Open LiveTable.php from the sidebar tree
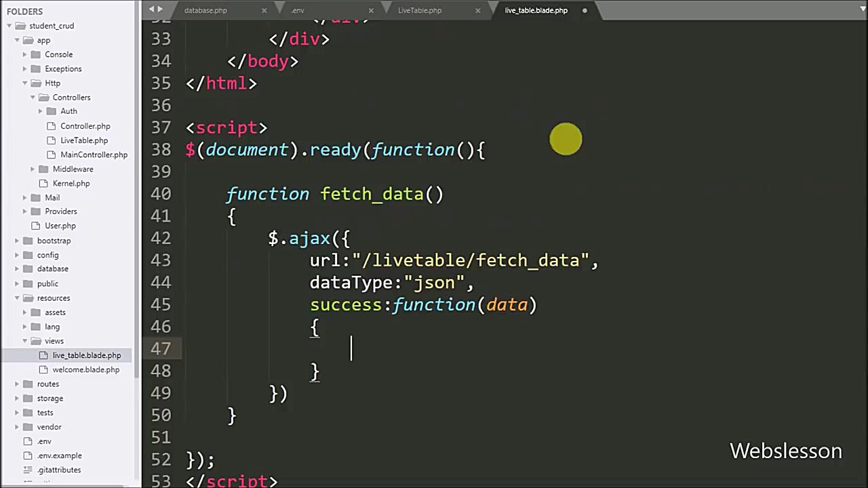The height and width of the screenshot is (488, 868). point(84,140)
